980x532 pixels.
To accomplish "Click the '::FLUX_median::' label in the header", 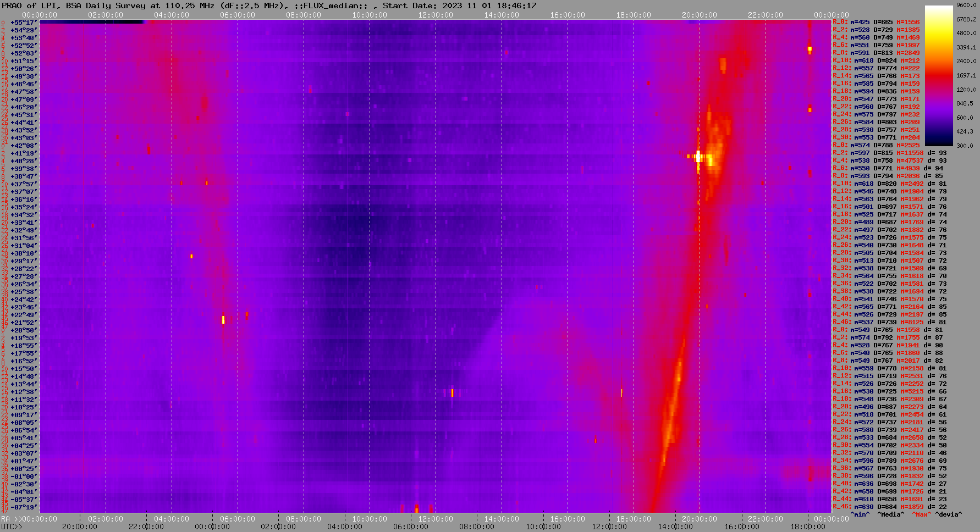I will pos(330,5).
